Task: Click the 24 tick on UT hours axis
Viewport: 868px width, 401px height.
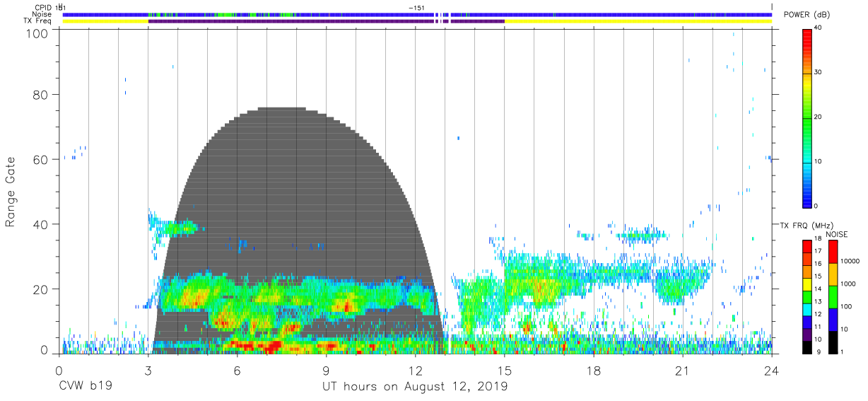Action: (772, 371)
